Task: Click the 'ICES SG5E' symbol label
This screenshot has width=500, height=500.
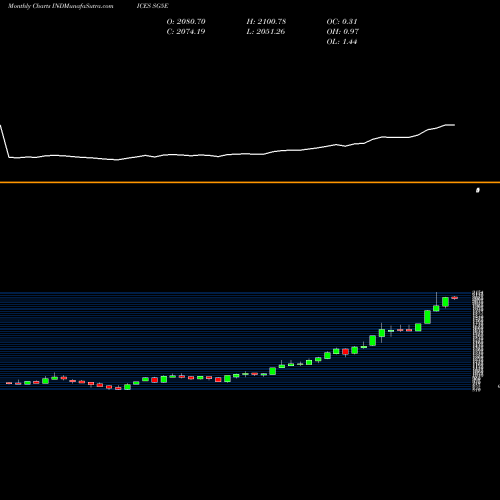Action: [x=152, y=6]
